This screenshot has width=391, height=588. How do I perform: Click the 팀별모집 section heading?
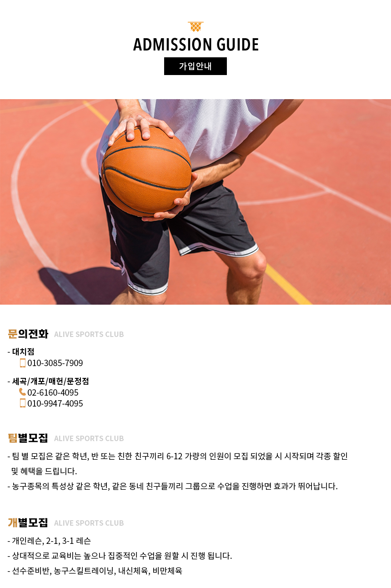[28, 438]
